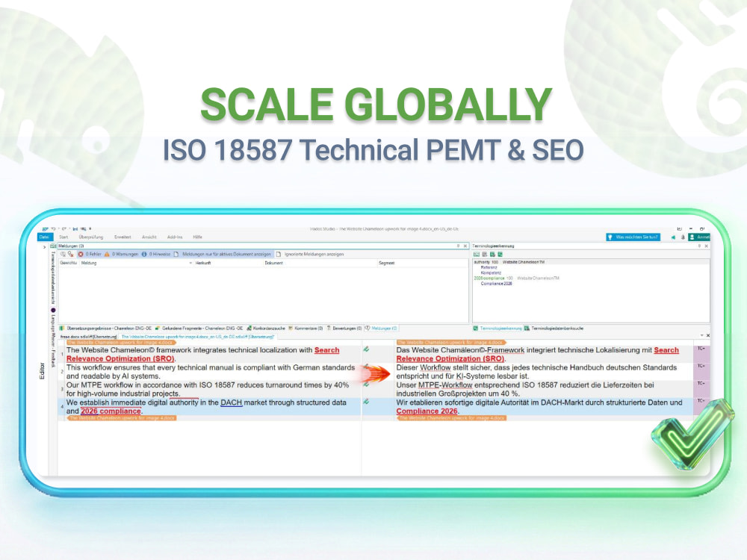Click target segment starting Unser MTPE-Workflow
Viewport: 747px width, 560px height.
(x=545, y=389)
